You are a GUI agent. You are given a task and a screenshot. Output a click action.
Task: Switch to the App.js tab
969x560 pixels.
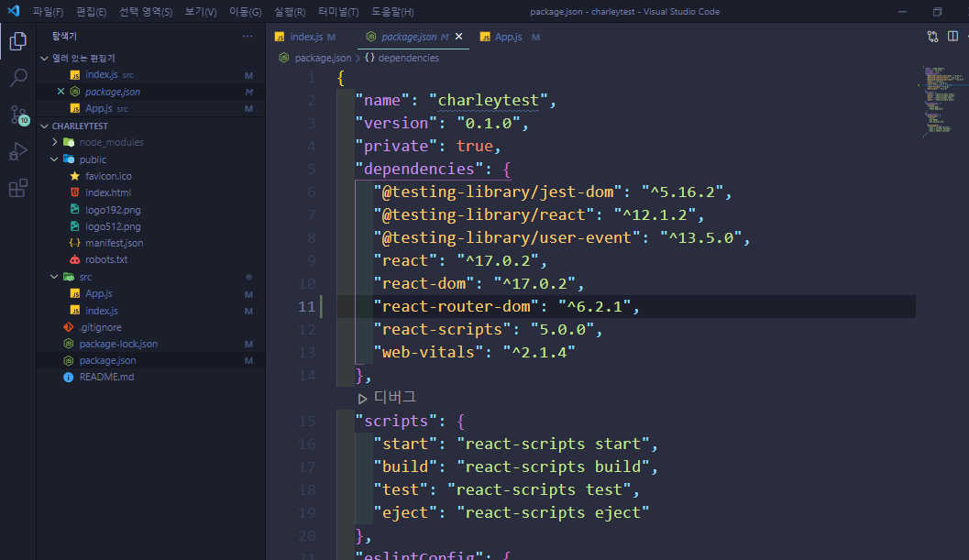506,37
